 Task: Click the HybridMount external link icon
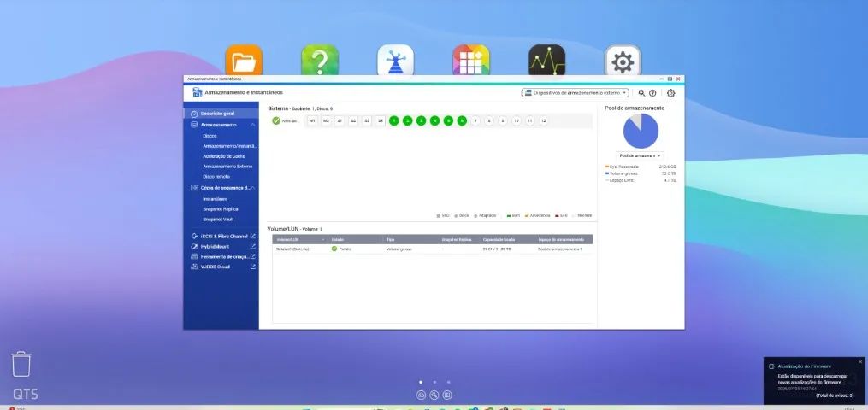pyautogui.click(x=253, y=247)
